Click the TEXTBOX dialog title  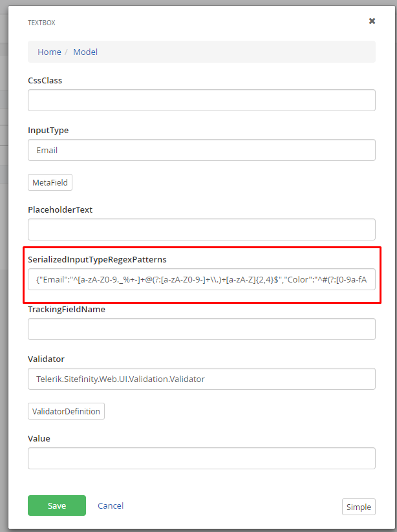pos(39,22)
